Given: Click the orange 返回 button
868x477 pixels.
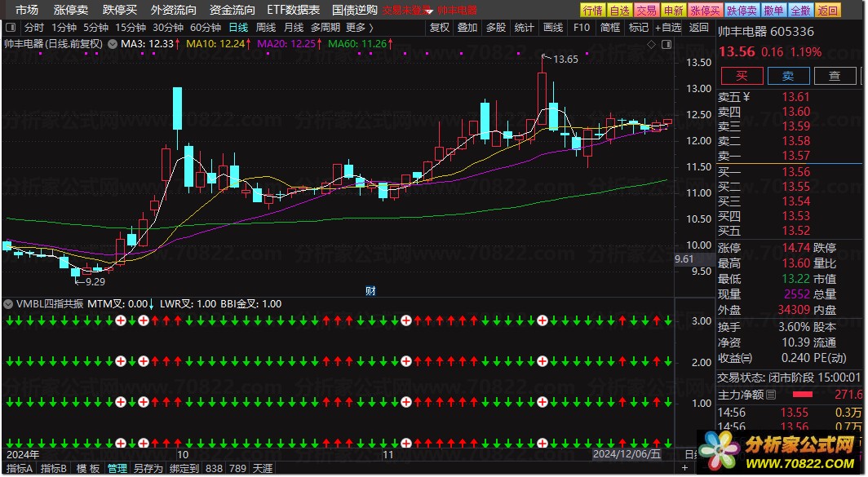Looking at the screenshot, I should click(x=827, y=10).
